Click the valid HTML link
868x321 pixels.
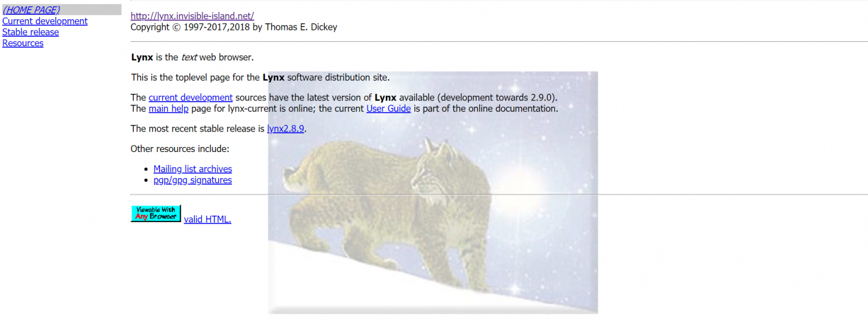coord(207,219)
